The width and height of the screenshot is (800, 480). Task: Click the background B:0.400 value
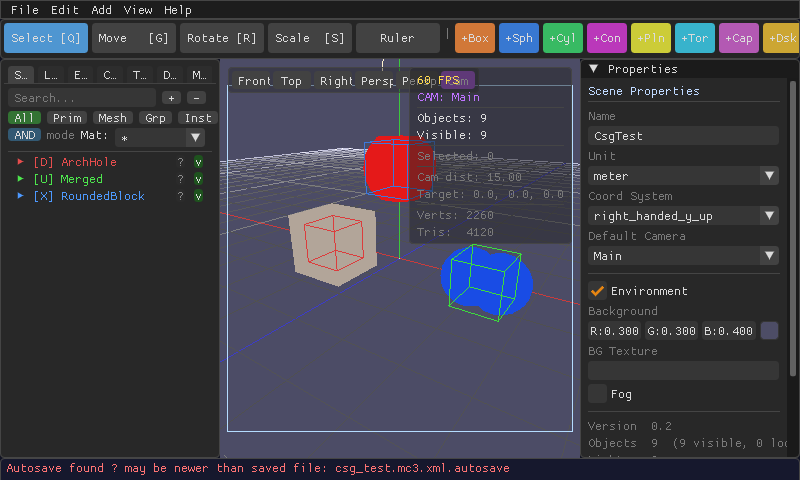[728, 331]
